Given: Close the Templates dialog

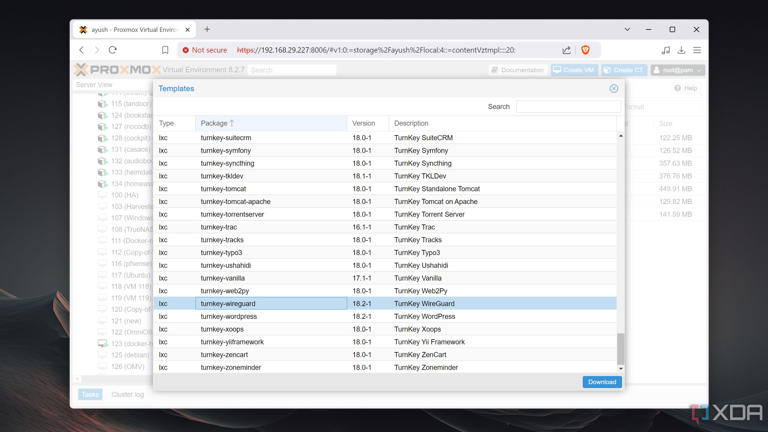Looking at the screenshot, I should pos(614,89).
